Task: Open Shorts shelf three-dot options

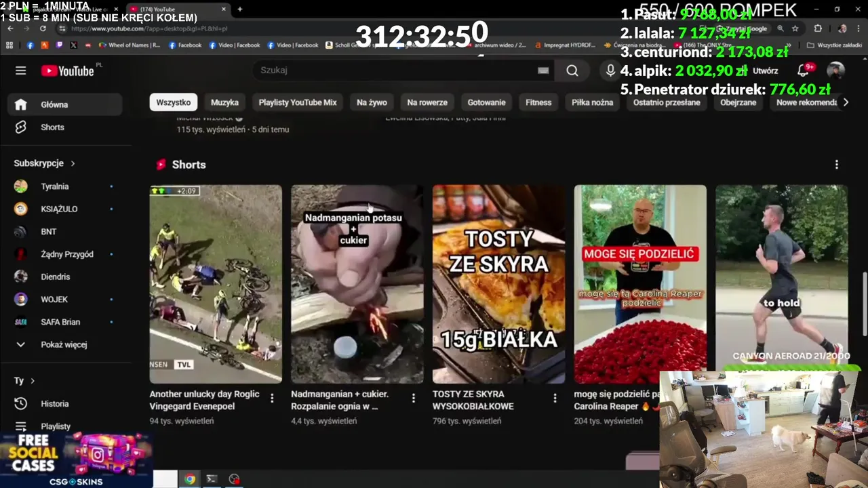Action: coord(836,165)
